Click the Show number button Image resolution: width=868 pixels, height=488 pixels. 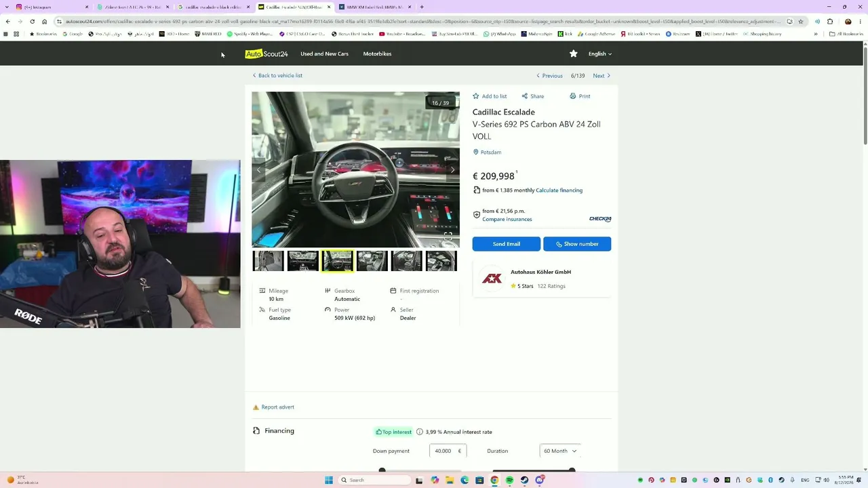(x=577, y=244)
